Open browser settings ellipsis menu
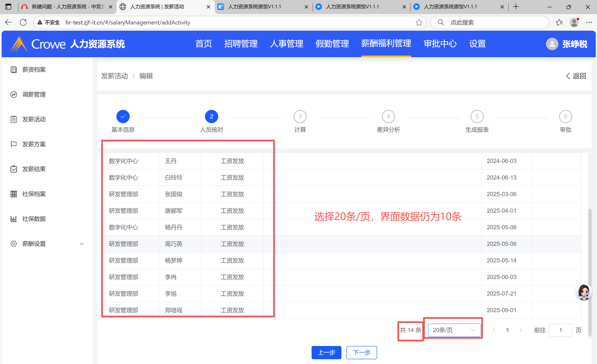Image resolution: width=597 pixels, height=364 pixels. pyautogui.click(x=589, y=23)
